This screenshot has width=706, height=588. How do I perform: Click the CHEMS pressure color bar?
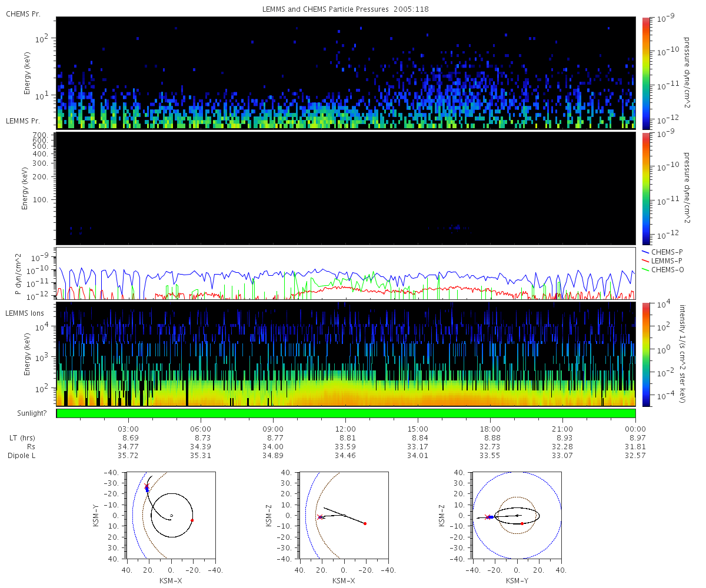point(645,73)
